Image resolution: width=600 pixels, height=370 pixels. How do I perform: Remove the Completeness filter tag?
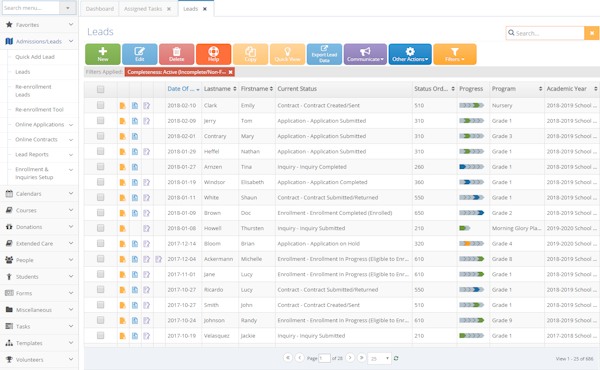click(230, 72)
